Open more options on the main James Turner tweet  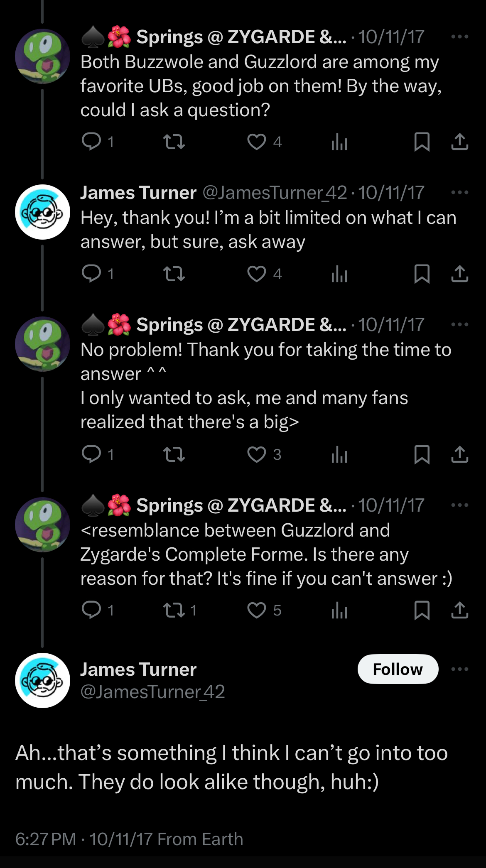[459, 669]
